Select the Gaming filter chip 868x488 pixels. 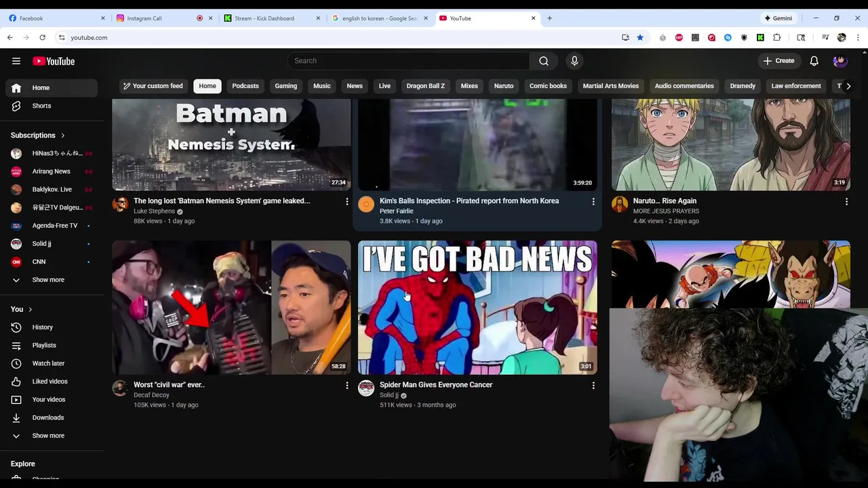(286, 86)
